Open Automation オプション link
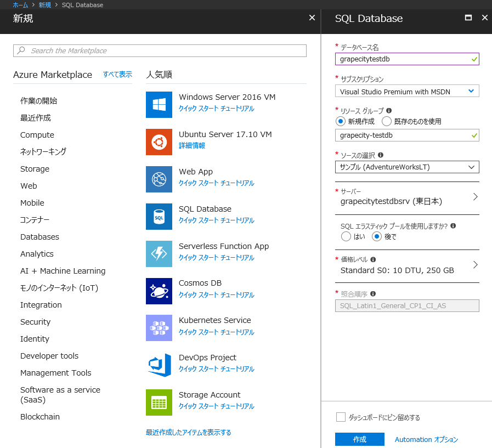The image size is (492, 448). pos(426,440)
